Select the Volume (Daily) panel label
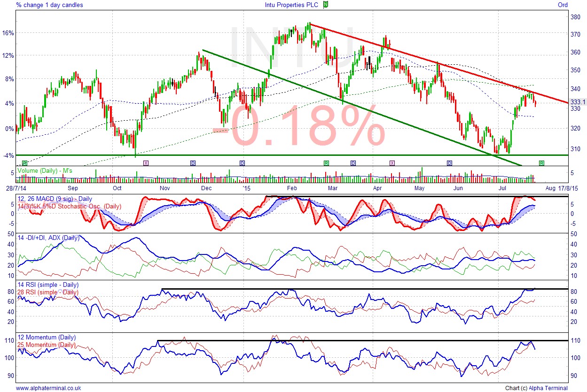587x392 pixels. click(x=45, y=171)
